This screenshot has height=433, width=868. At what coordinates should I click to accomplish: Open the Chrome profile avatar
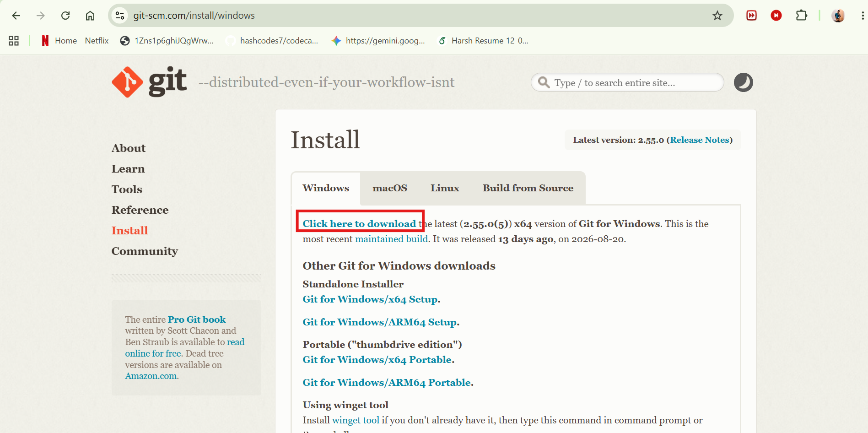click(x=838, y=16)
